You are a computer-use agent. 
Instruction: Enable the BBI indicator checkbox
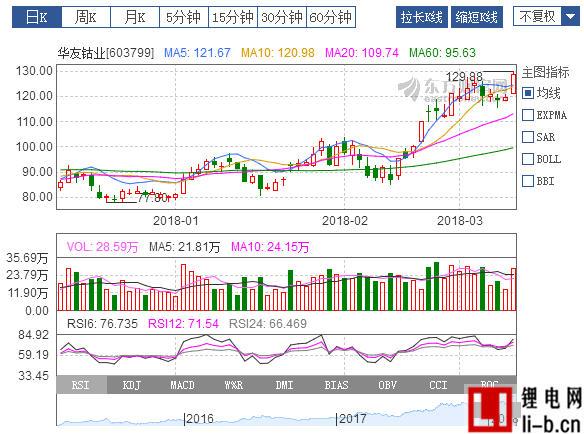(x=528, y=181)
